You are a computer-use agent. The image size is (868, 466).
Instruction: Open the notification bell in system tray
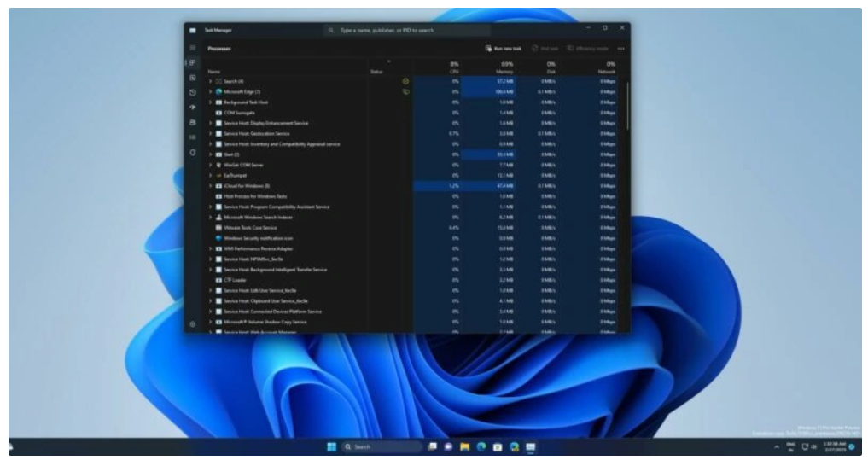(852, 446)
